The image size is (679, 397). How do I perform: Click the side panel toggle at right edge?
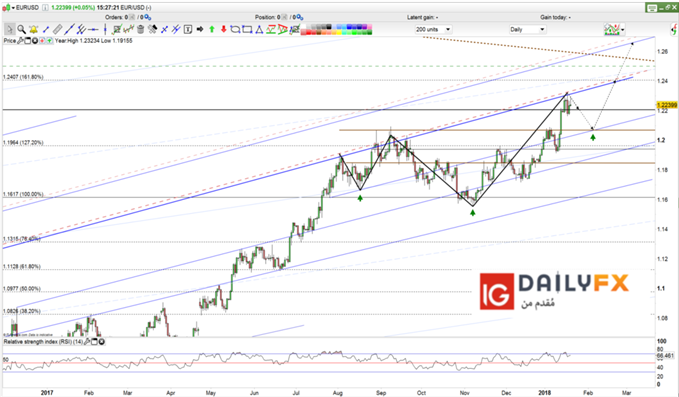tap(674, 30)
